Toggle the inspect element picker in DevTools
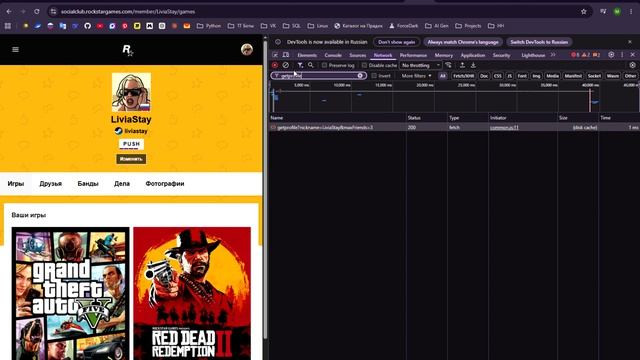The height and width of the screenshot is (360, 640). 275,55
